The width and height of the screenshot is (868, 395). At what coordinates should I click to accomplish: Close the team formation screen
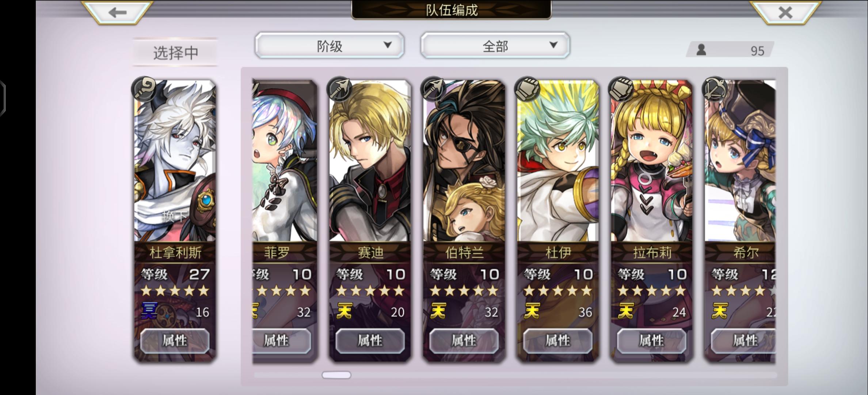coord(785,12)
